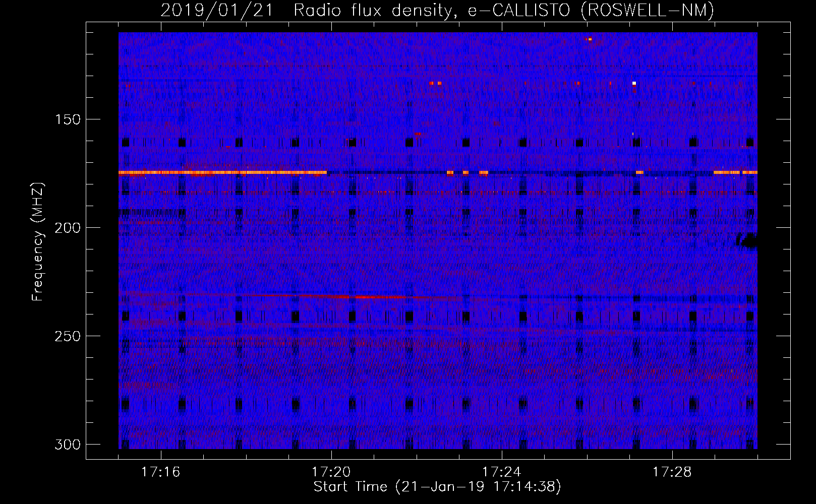
Task: Click the plot title "Radio flux density, e-CALLISTO (ROSWELL-NM)"
Action: [504, 10]
